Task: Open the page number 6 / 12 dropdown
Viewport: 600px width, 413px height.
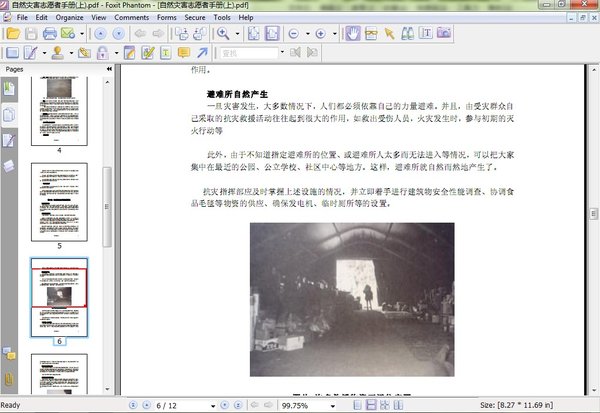Action: pyautogui.click(x=213, y=406)
